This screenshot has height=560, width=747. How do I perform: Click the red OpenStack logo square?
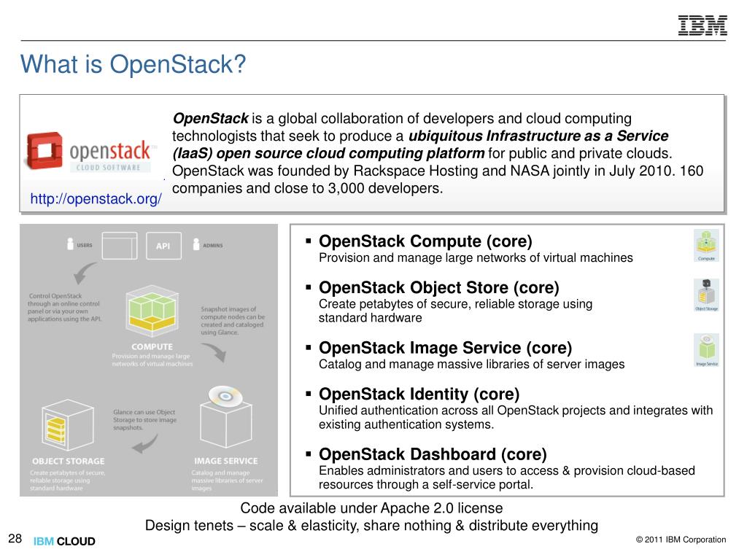[44, 150]
